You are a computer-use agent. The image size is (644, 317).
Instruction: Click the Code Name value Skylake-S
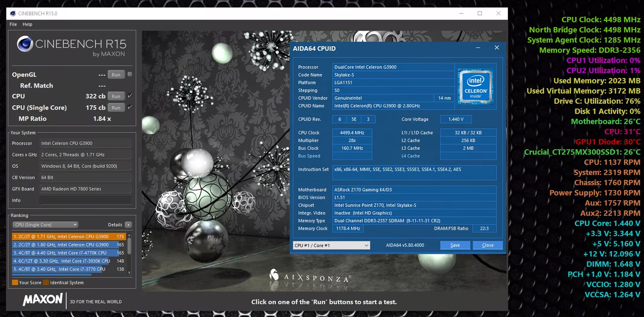pos(393,75)
